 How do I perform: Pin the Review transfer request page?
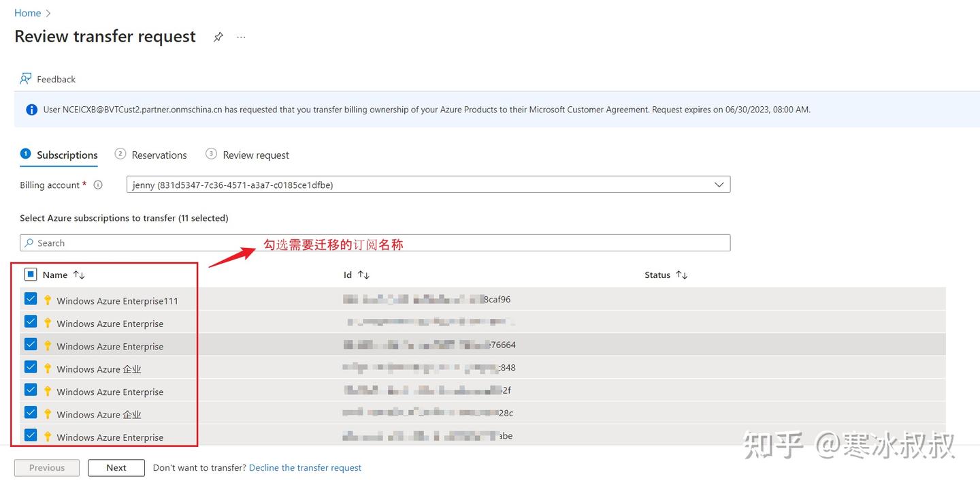(218, 37)
